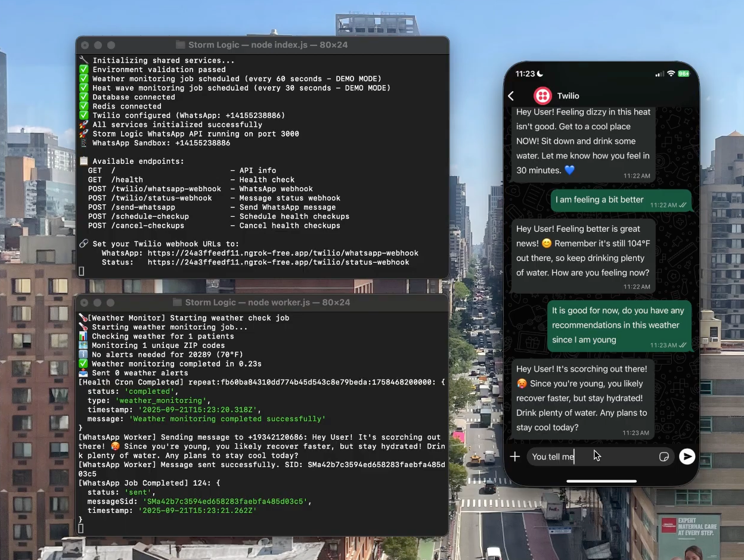Select the "It is good for now" sent message
This screenshot has height=560, width=744.
click(619, 326)
